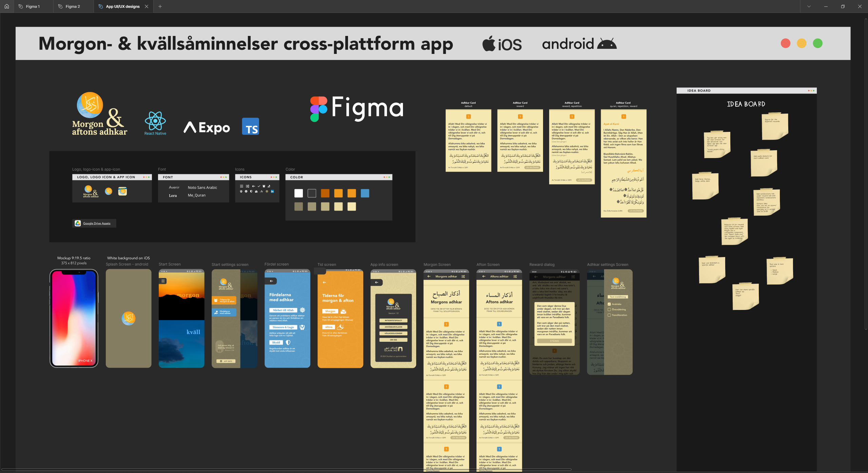Open a new tab with plus icon

(x=160, y=6)
